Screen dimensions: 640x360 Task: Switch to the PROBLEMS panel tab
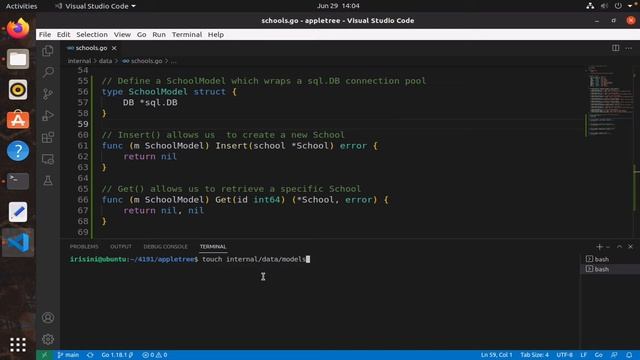click(84, 247)
